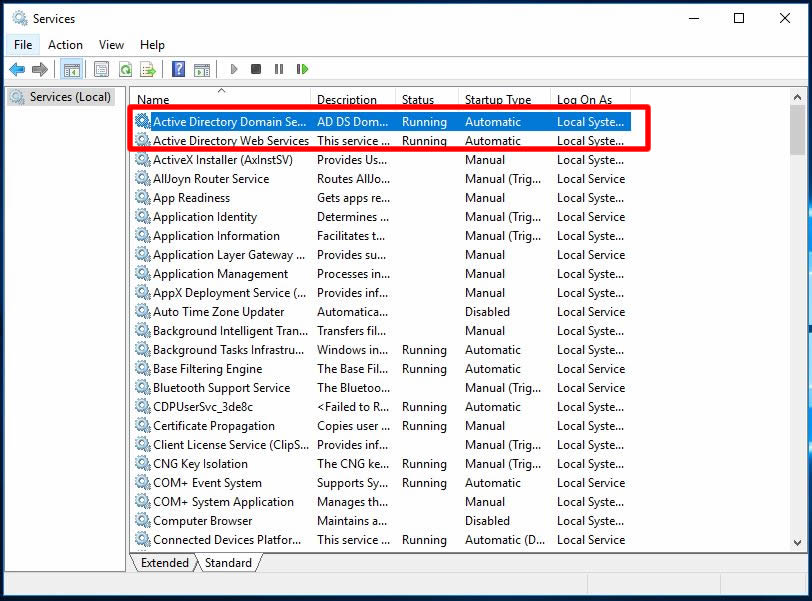Open Help with the blue question mark icon

[x=178, y=69]
